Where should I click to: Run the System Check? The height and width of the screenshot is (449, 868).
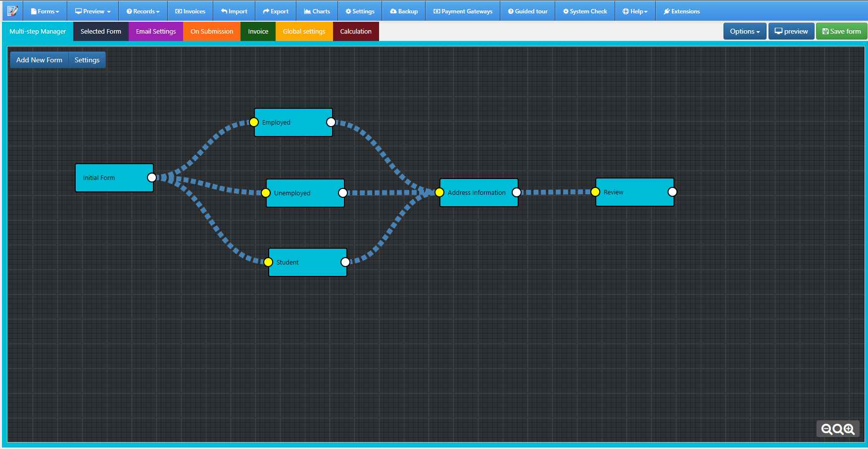click(585, 11)
